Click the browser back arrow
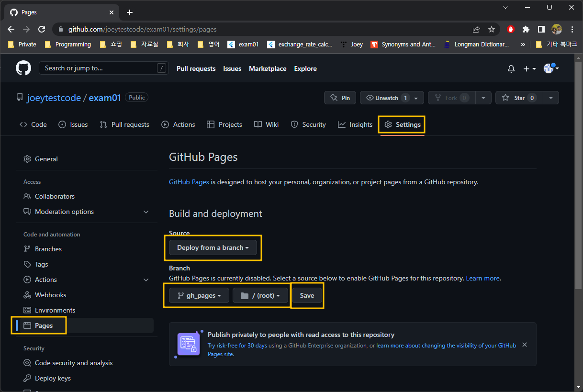The height and width of the screenshot is (392, 583). (11, 29)
